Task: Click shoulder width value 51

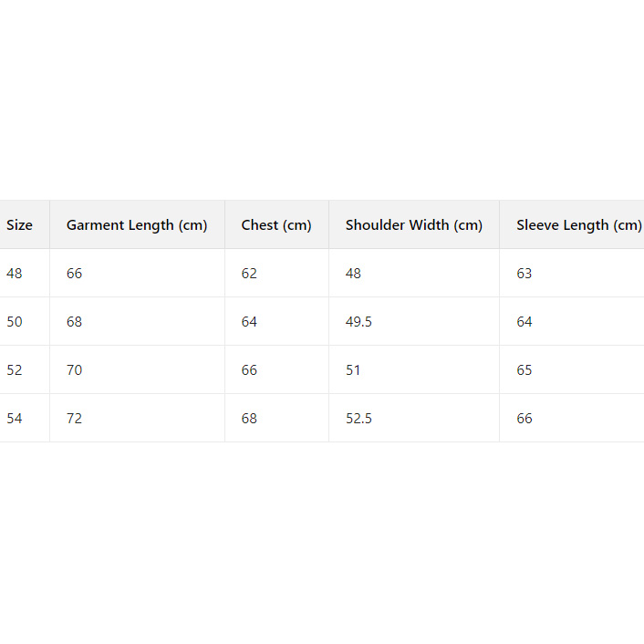Action: [x=353, y=370]
